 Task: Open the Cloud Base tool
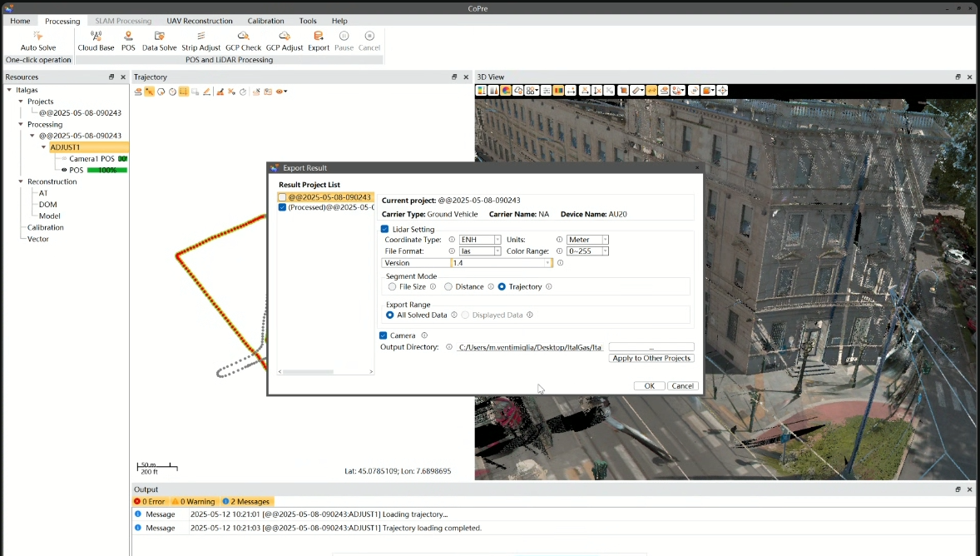point(96,37)
